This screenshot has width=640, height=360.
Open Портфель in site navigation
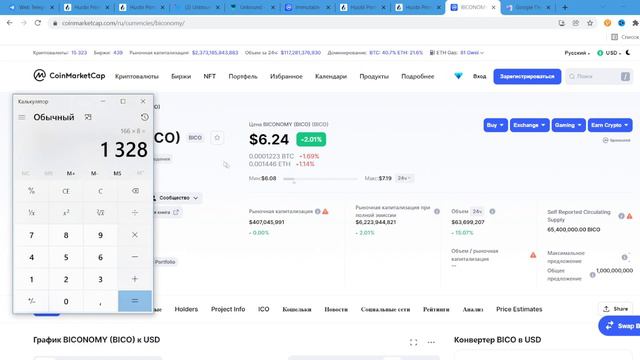click(x=243, y=76)
